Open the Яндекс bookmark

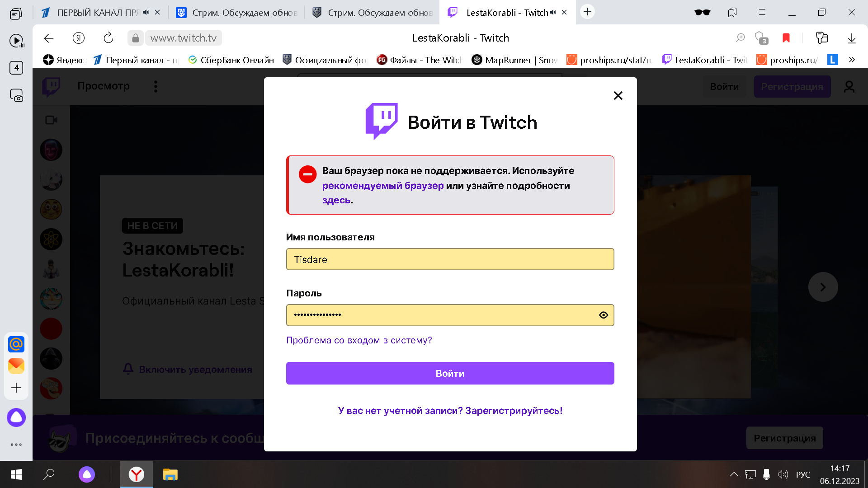[x=64, y=60]
